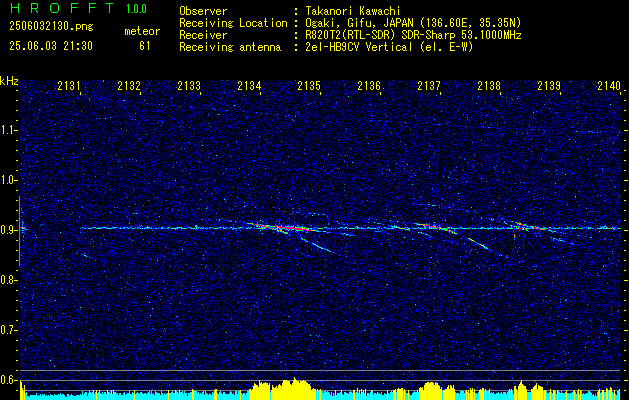
Task: Click the timestamp 25.06.03 21:30
Action: 51,46
